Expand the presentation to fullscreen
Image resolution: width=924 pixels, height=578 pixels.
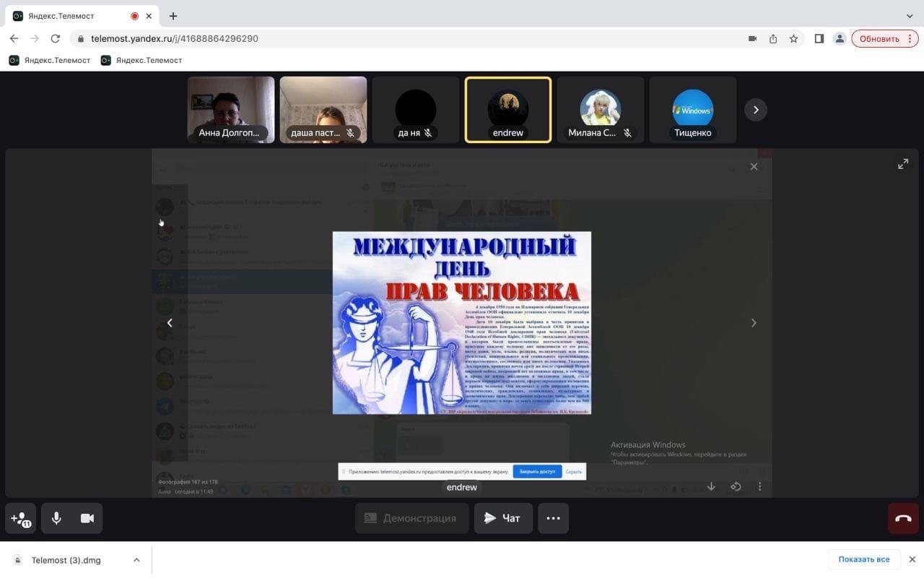tap(903, 164)
